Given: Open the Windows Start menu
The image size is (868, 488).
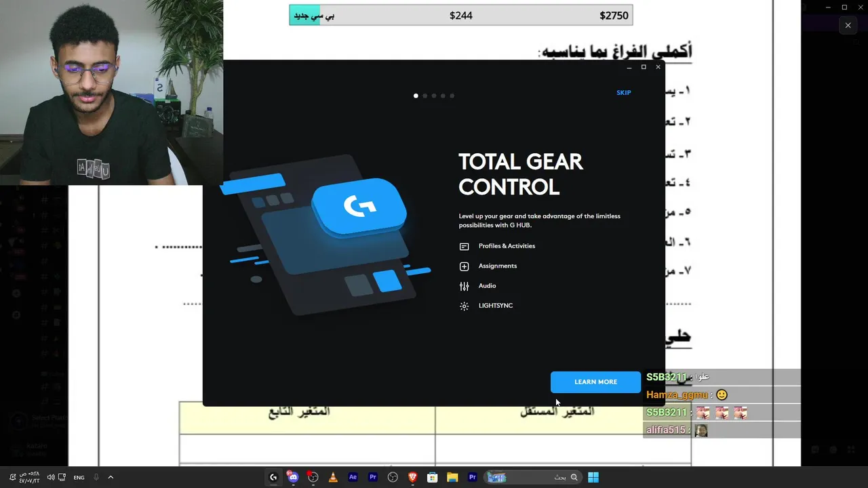Looking at the screenshot, I should 593,477.
